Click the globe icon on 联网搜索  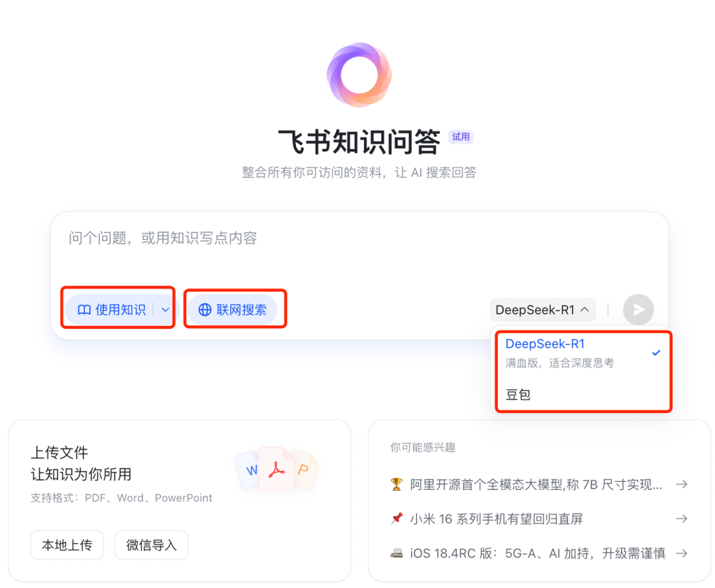coord(205,310)
